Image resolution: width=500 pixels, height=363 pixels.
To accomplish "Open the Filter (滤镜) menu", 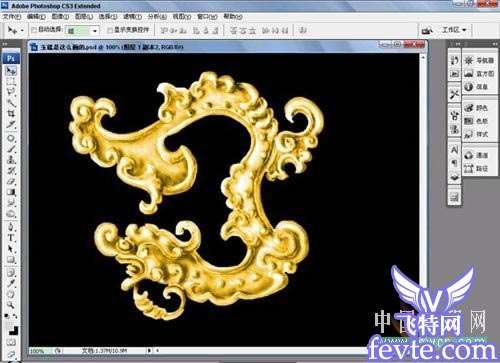I will pos(132,16).
